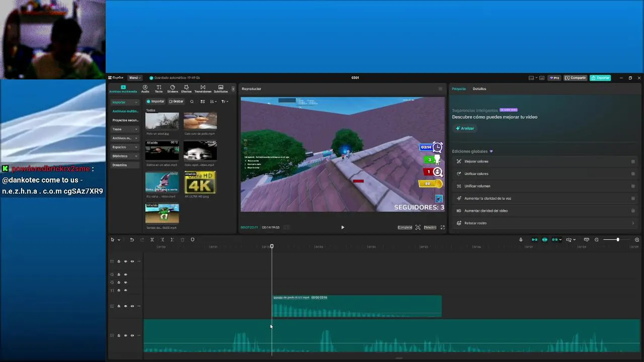
Task: Expand the Importar sidebar section
Action: pyautogui.click(x=125, y=103)
